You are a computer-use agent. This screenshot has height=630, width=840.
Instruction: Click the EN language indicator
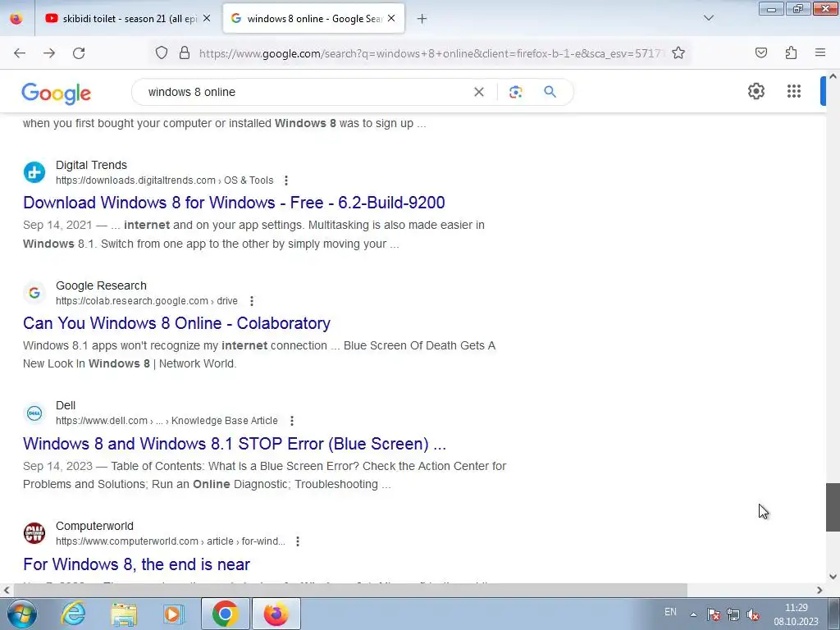point(670,612)
